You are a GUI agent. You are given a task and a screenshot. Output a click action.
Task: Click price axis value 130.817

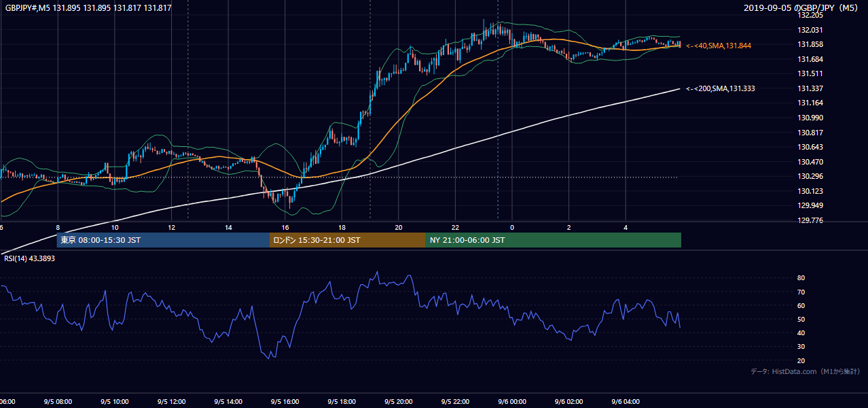click(x=810, y=133)
